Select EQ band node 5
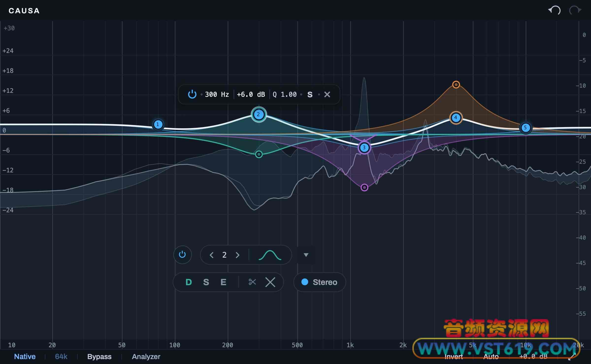Image resolution: width=591 pixels, height=364 pixels. point(525,128)
